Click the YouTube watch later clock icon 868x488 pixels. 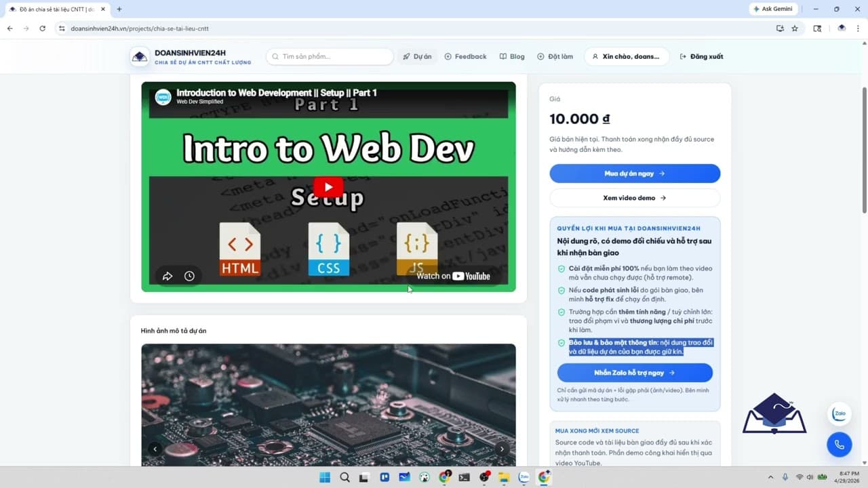tap(189, 276)
